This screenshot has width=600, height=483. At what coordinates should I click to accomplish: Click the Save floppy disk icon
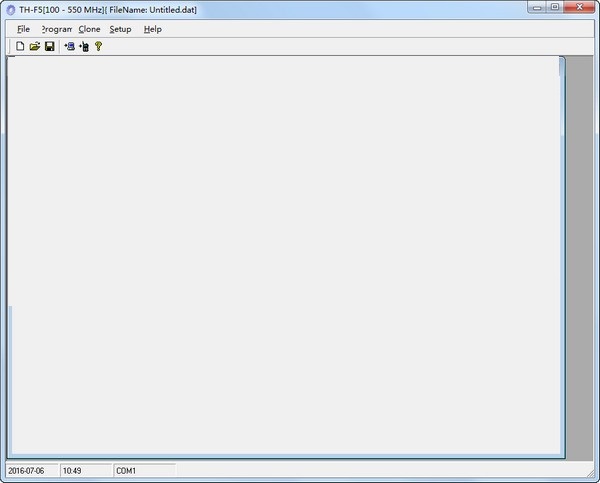pyautogui.click(x=50, y=46)
